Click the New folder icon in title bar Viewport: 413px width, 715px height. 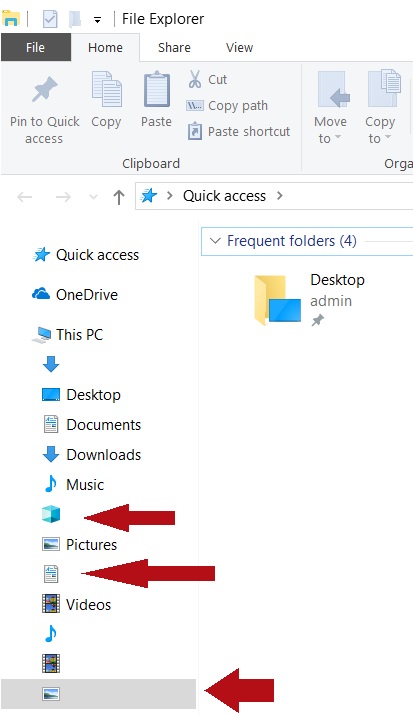pyautogui.click(x=75, y=19)
